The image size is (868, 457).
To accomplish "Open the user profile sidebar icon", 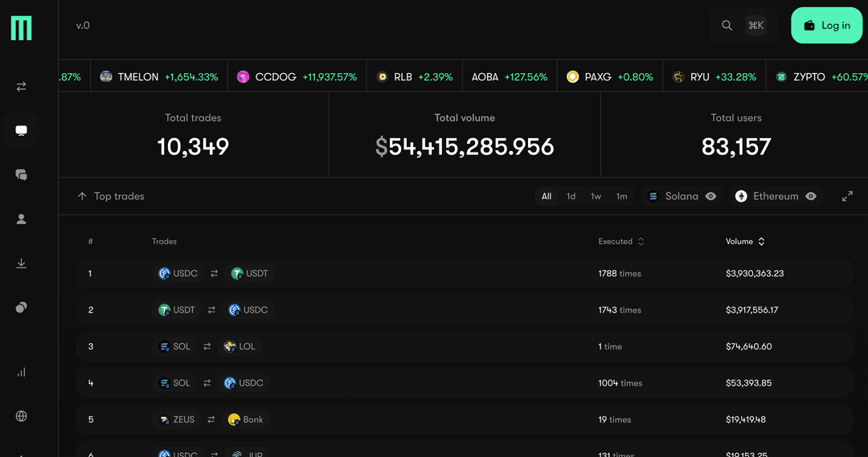I will point(22,219).
